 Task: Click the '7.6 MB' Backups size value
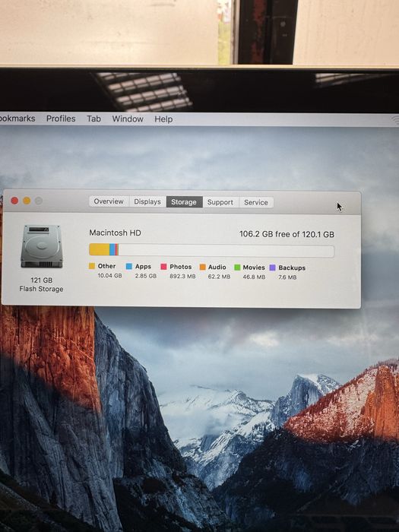pos(287,277)
